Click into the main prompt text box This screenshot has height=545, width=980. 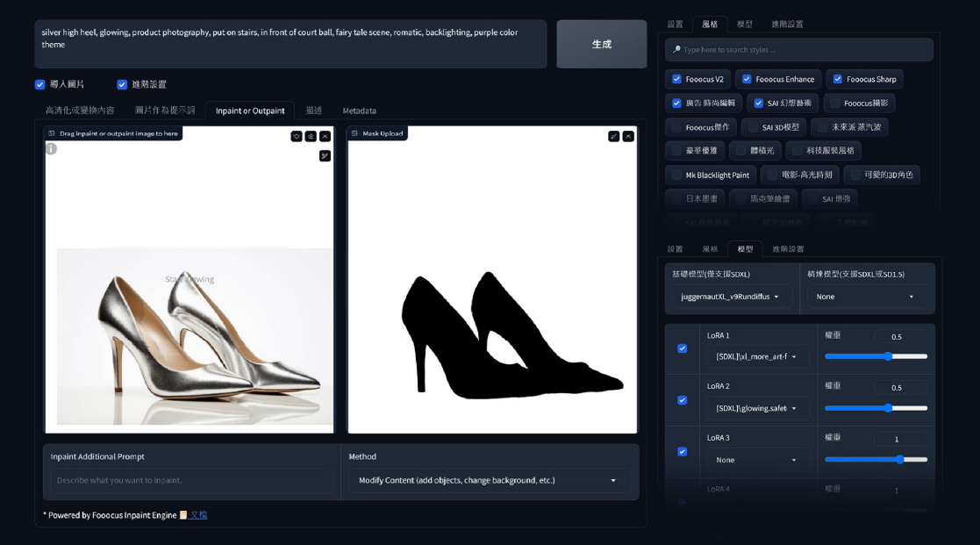[x=290, y=44]
